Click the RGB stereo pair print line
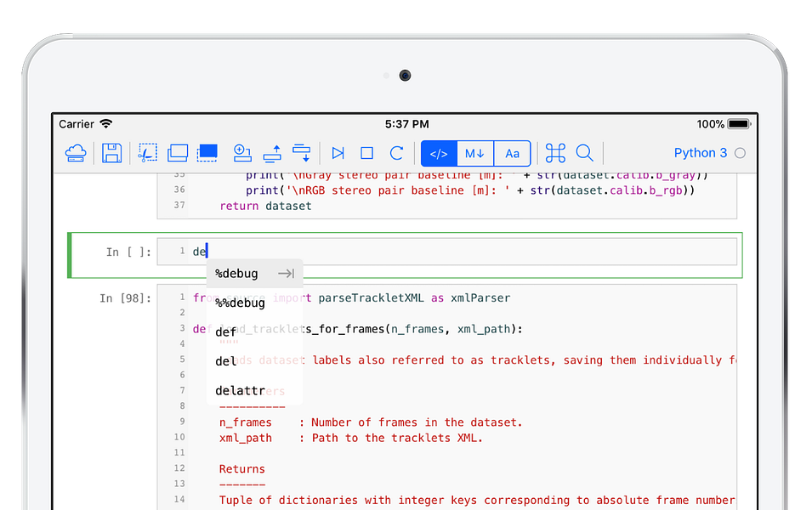The height and width of the screenshot is (510, 812). tap(470, 190)
